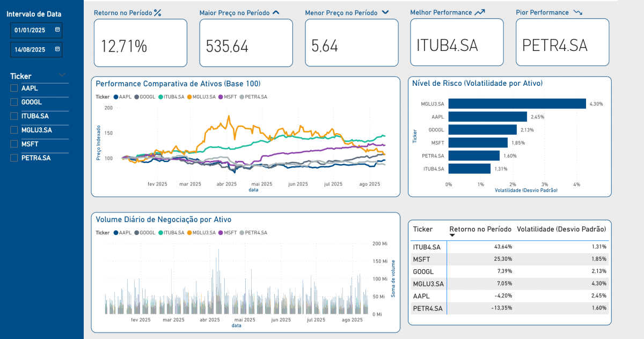Select the MGLU3.SA checkbox
This screenshot has width=644, height=339.
pyautogui.click(x=14, y=130)
